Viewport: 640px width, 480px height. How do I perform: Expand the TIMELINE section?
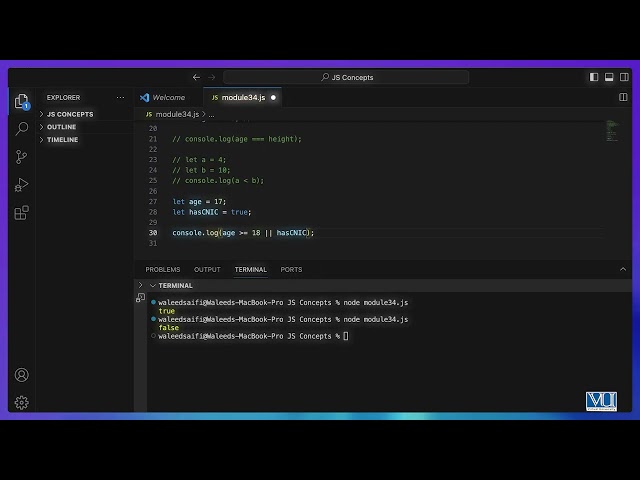tap(59, 140)
